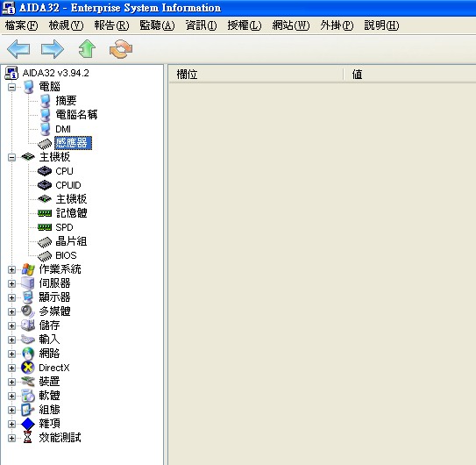476x465 pixels.
Task: Open the 報告(R) menu
Action: click(111, 25)
